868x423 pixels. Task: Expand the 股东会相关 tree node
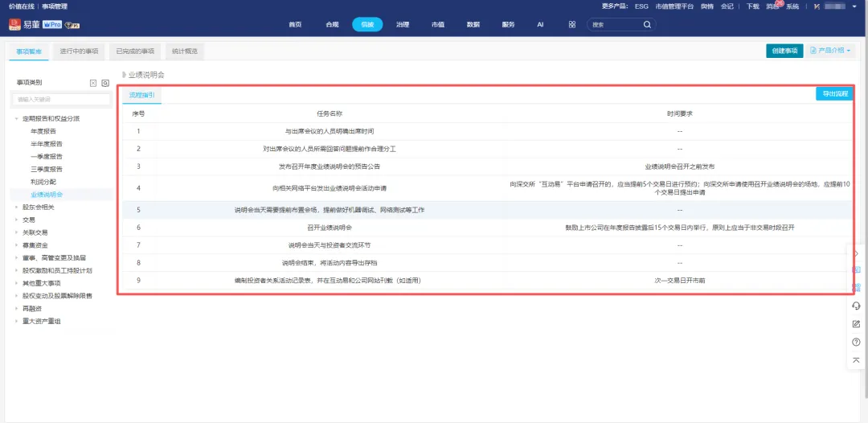(x=17, y=207)
